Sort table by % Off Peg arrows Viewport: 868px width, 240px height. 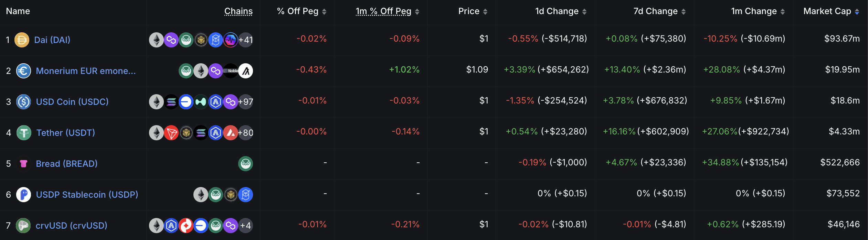(x=324, y=12)
